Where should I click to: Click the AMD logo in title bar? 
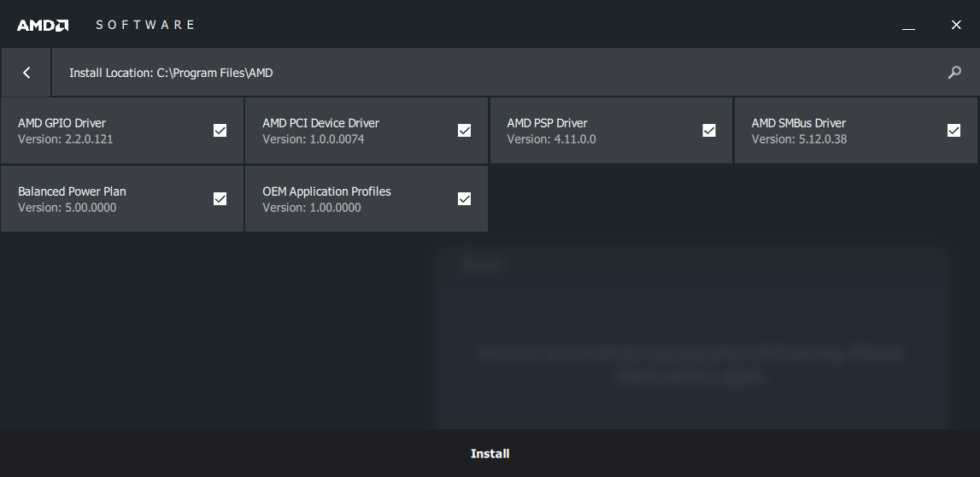(43, 25)
